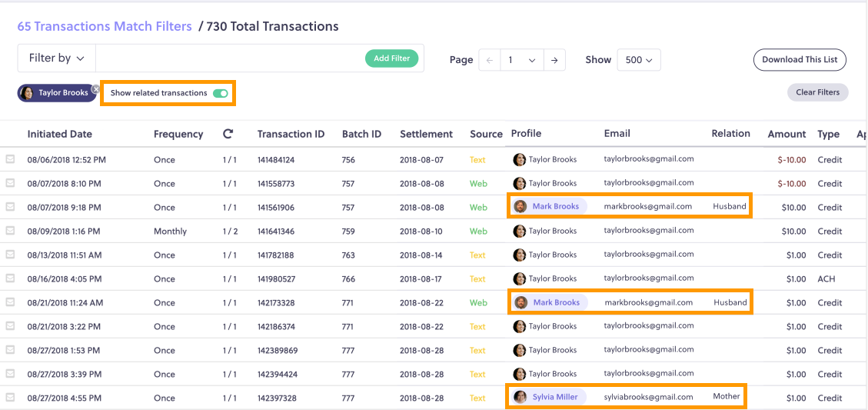Click Web source in transaction 141558773 row
Screen dimensions: 868x410
point(478,183)
